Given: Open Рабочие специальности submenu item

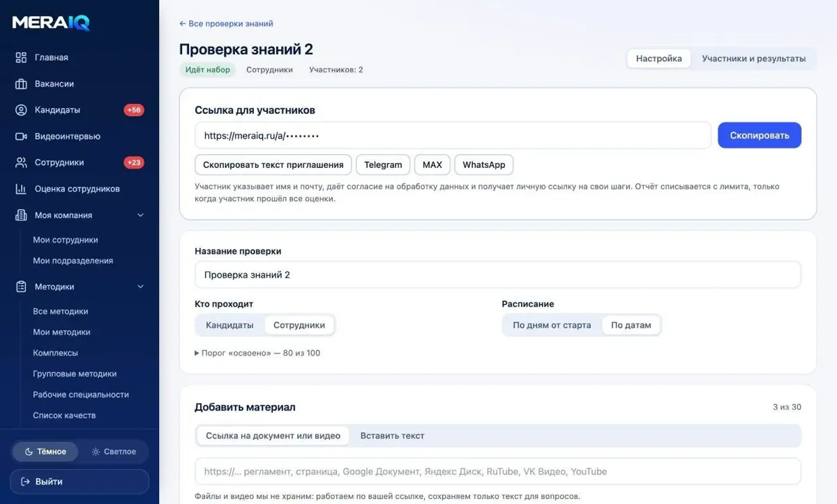Looking at the screenshot, I should [81, 395].
